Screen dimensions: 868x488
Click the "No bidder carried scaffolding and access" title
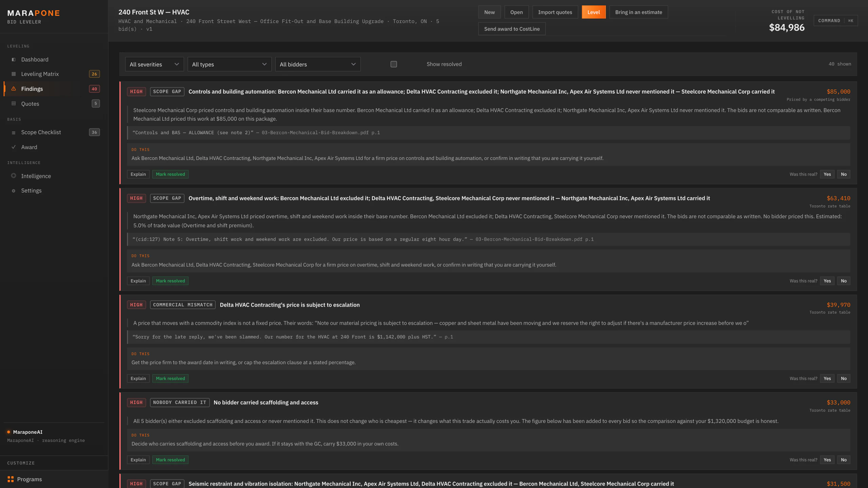(266, 403)
